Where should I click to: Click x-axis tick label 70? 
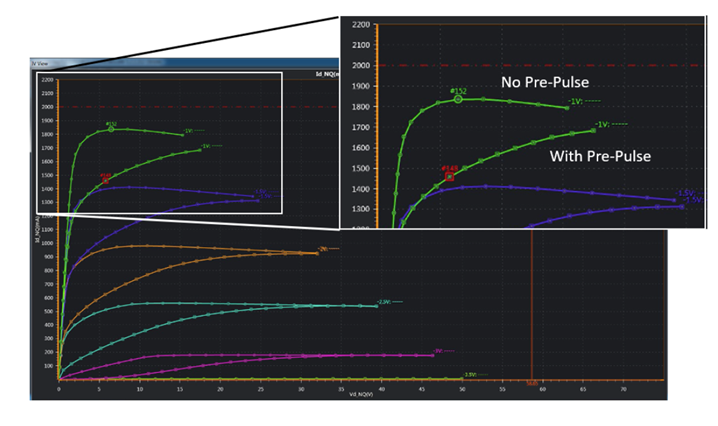click(x=623, y=389)
